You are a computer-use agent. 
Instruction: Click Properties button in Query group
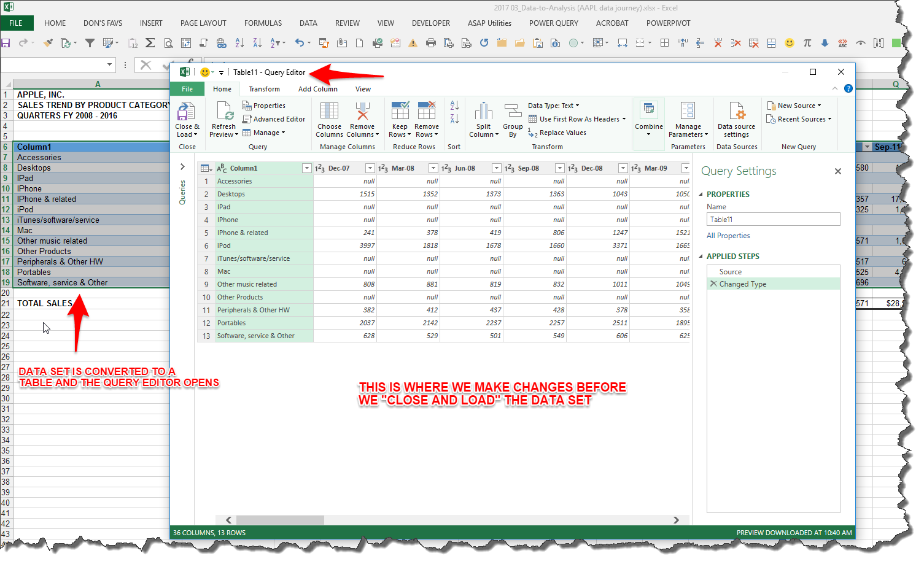263,106
